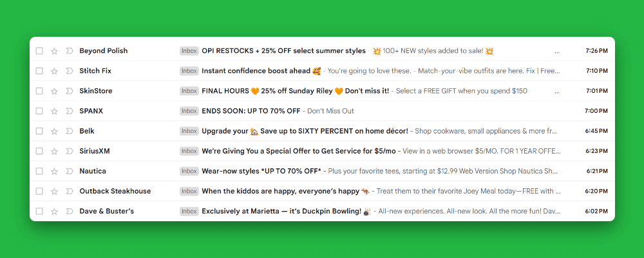Open the FINAL HOURS Sunday Riley email
The height and width of the screenshot is (258, 644).
click(295, 91)
